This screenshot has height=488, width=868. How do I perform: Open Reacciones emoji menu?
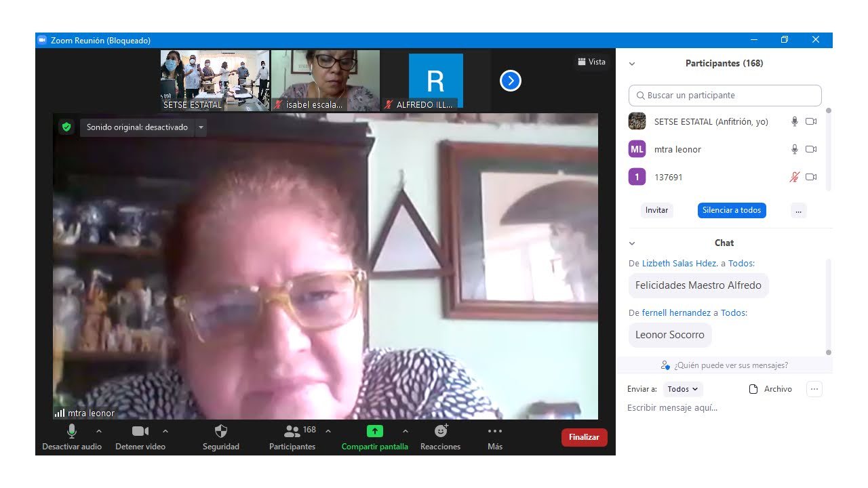click(441, 437)
